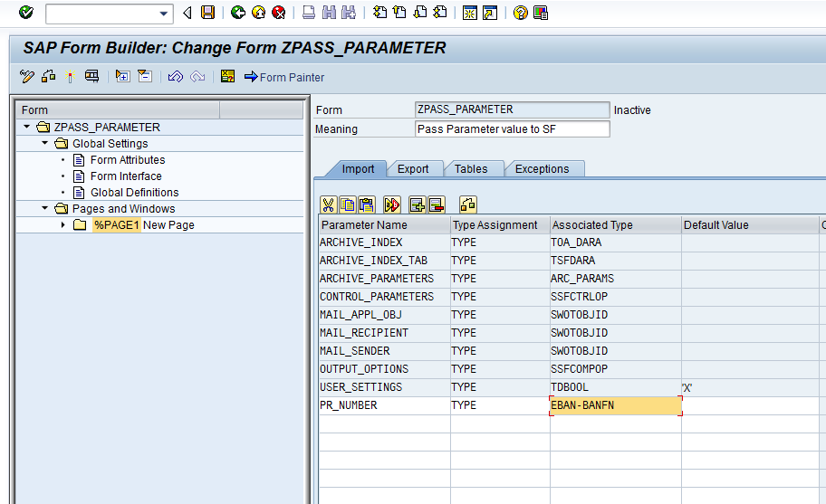Open the command field dropdown arrow
The height and width of the screenshot is (504, 826).
point(164,14)
